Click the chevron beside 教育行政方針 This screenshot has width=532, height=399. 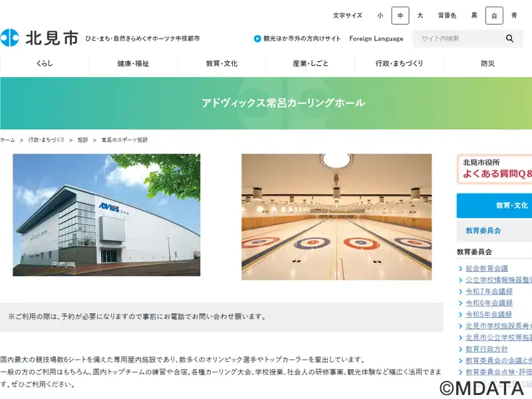[460, 349]
